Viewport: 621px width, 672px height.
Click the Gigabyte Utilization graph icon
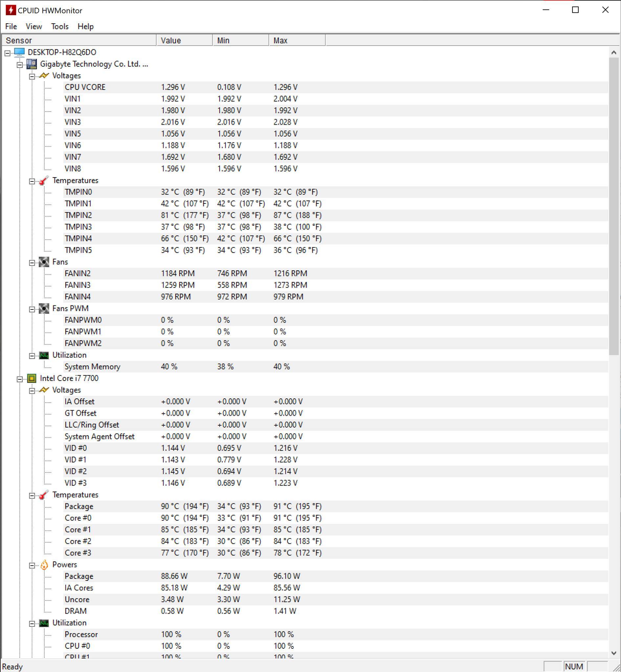tap(44, 355)
